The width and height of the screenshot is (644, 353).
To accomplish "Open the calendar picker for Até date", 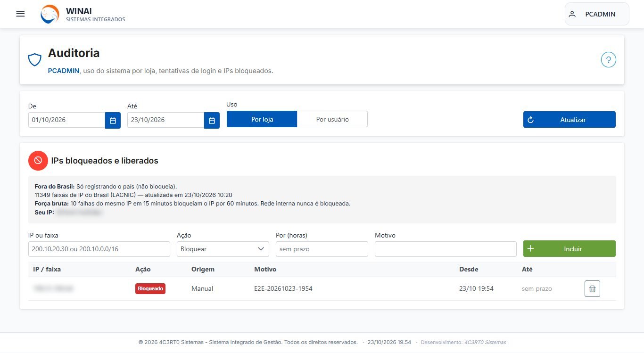I will (212, 120).
